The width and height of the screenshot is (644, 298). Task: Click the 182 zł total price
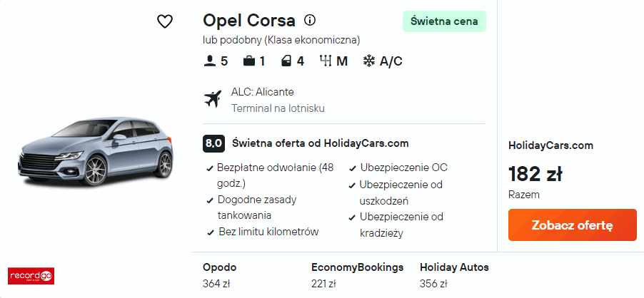coord(535,174)
